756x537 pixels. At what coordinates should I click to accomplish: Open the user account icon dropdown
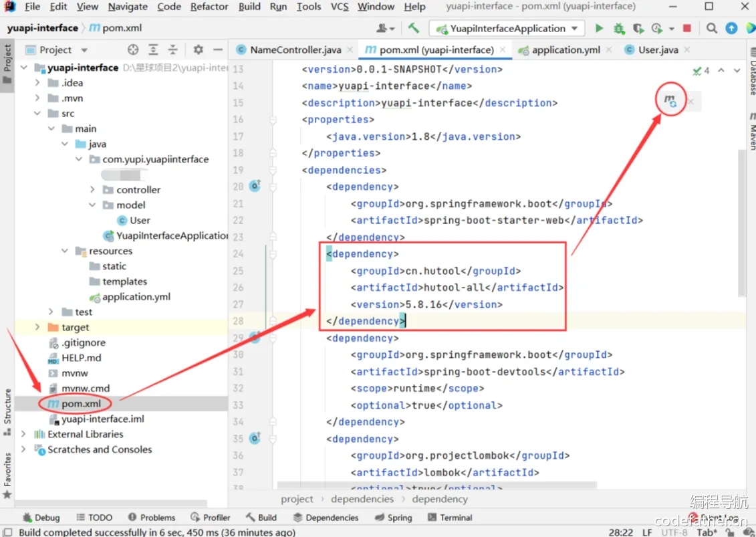(x=385, y=29)
